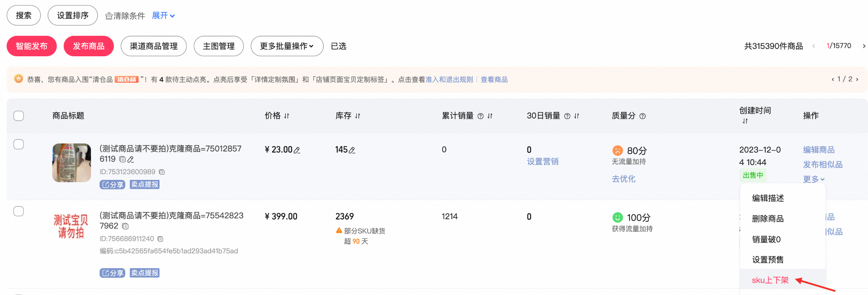Click 发布相似品 for first product

823,164
